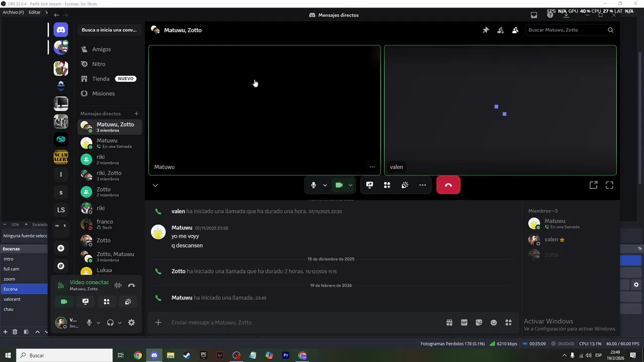Open Archivo menu in OBS
This screenshot has height=362, width=644.
13,12
